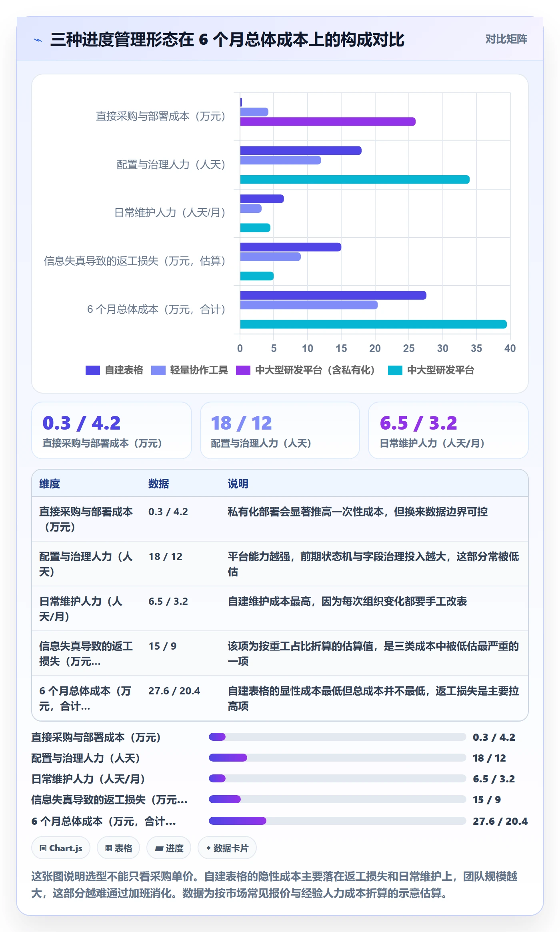Click the 直接采购与部署成本 progress bar
The width and height of the screenshot is (560, 932).
pyautogui.click(x=338, y=737)
